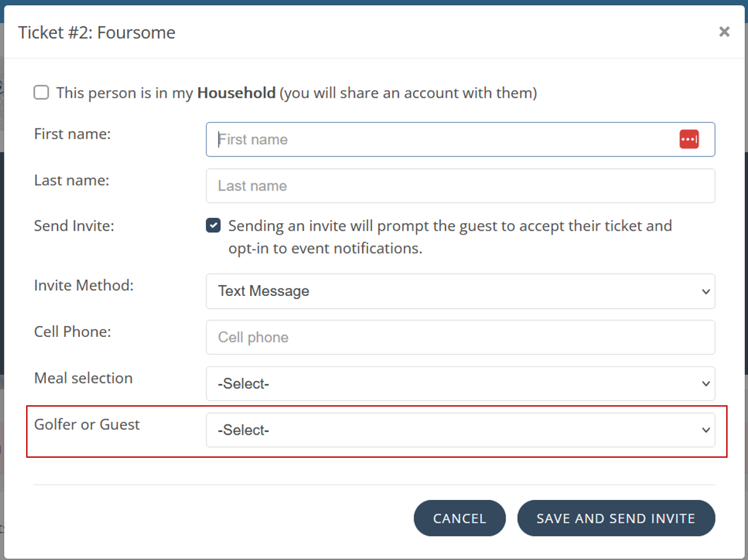Click the "Send Invite:" label text
The height and width of the screenshot is (560, 748).
click(x=74, y=226)
